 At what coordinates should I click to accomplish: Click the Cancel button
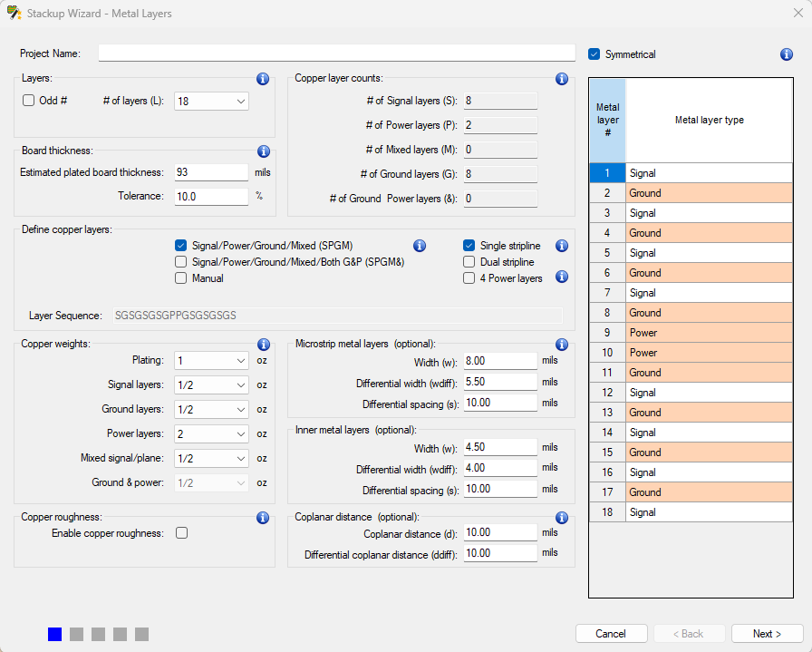pyautogui.click(x=612, y=633)
